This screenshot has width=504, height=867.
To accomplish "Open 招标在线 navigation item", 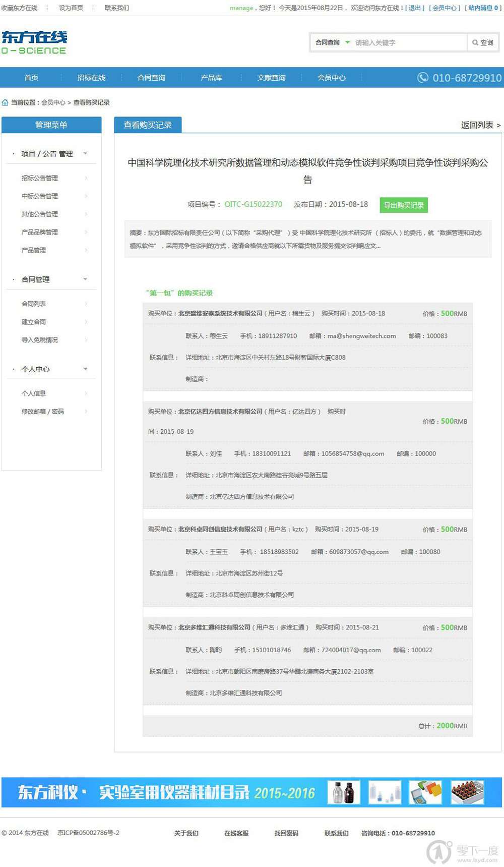I will pyautogui.click(x=91, y=78).
